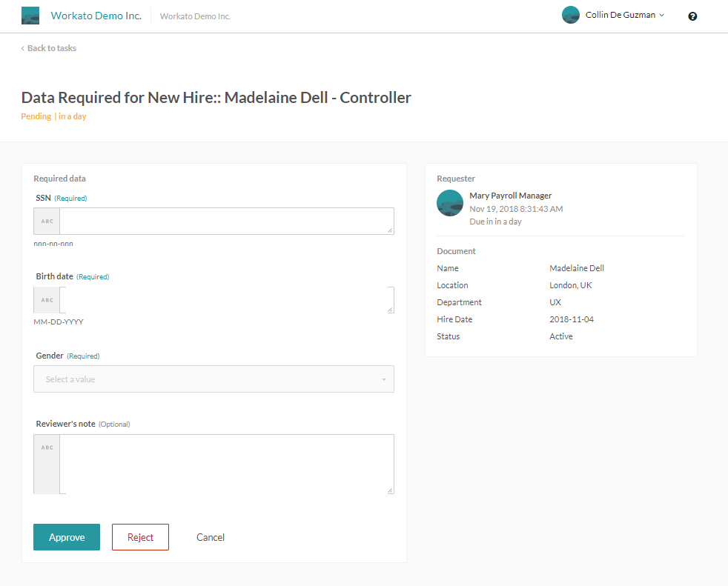Open help via the question mark icon

pyautogui.click(x=692, y=16)
